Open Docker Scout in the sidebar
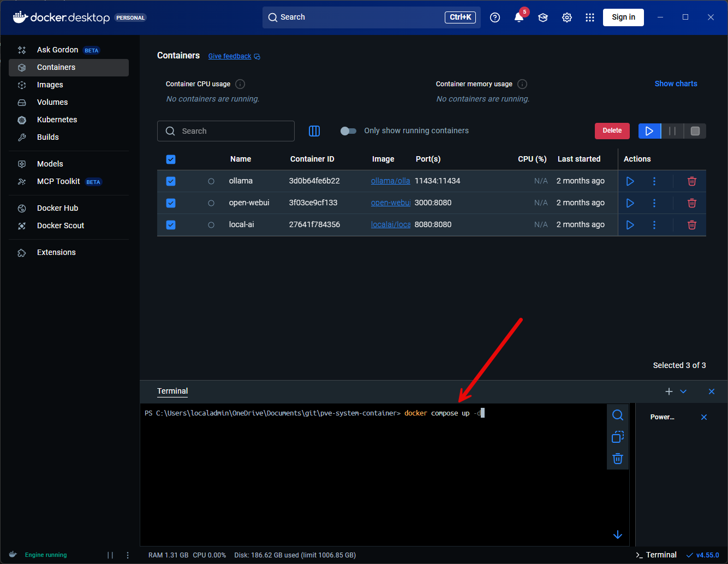Viewport: 728px width, 564px height. [69, 226]
